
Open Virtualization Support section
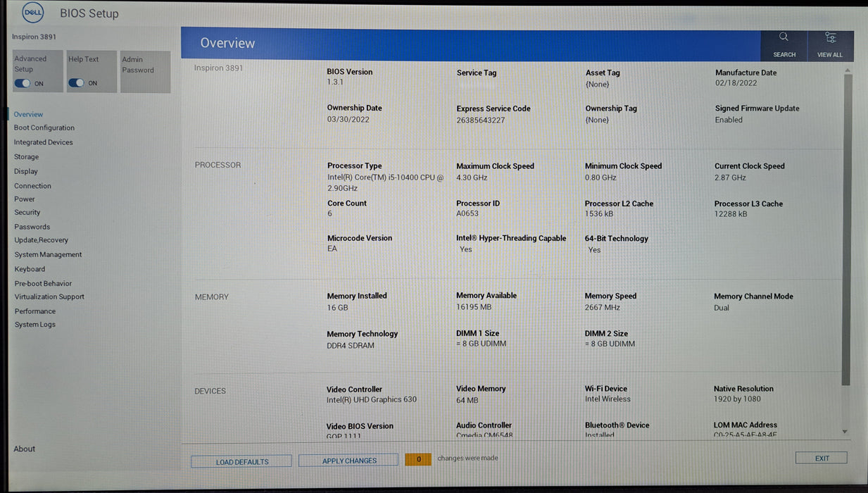(x=49, y=297)
